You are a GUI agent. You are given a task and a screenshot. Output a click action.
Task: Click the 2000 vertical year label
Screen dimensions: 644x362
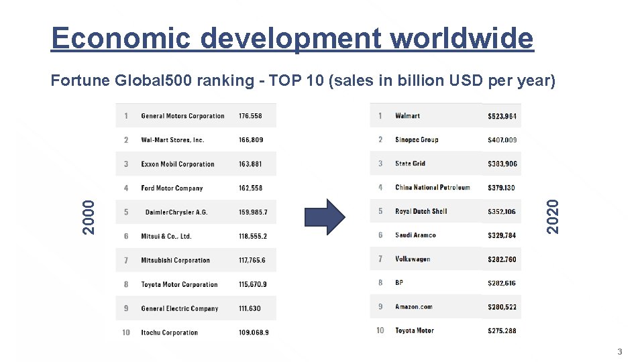pyautogui.click(x=89, y=217)
